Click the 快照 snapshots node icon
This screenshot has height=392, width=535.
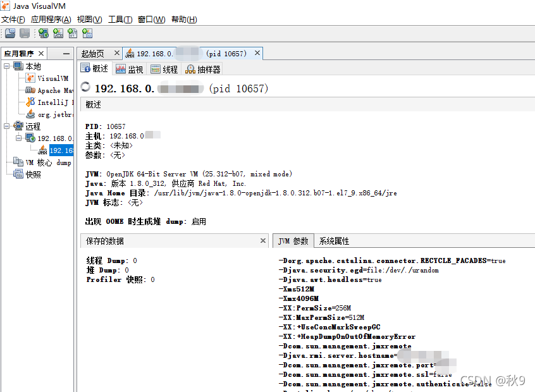[x=18, y=174]
